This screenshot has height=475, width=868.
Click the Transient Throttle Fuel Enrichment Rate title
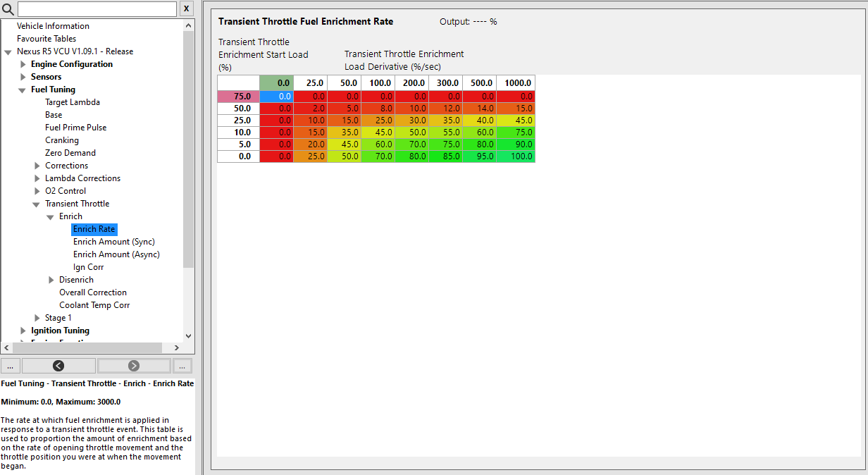[x=306, y=22]
